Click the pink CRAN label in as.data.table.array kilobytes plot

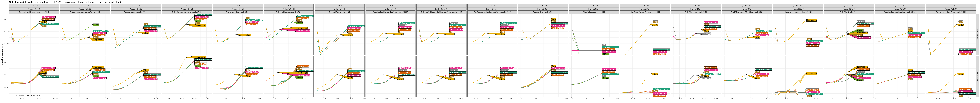[49, 18]
